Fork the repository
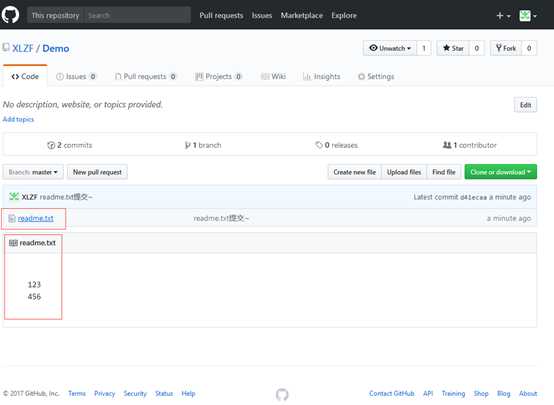Image resolution: width=554 pixels, height=405 pixels. pyautogui.click(x=506, y=48)
